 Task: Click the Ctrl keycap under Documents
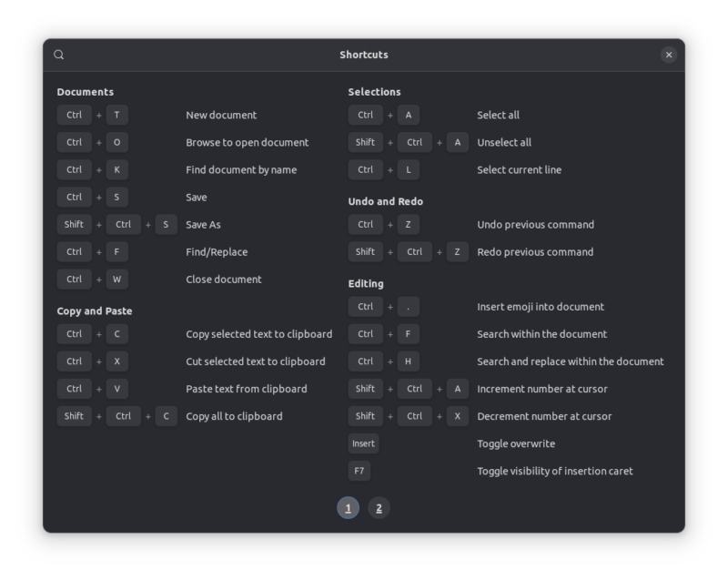[74, 115]
